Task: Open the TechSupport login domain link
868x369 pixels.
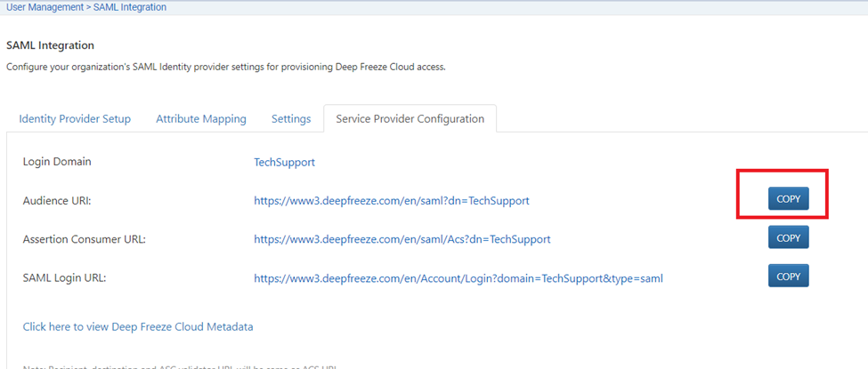Action: pyautogui.click(x=284, y=163)
